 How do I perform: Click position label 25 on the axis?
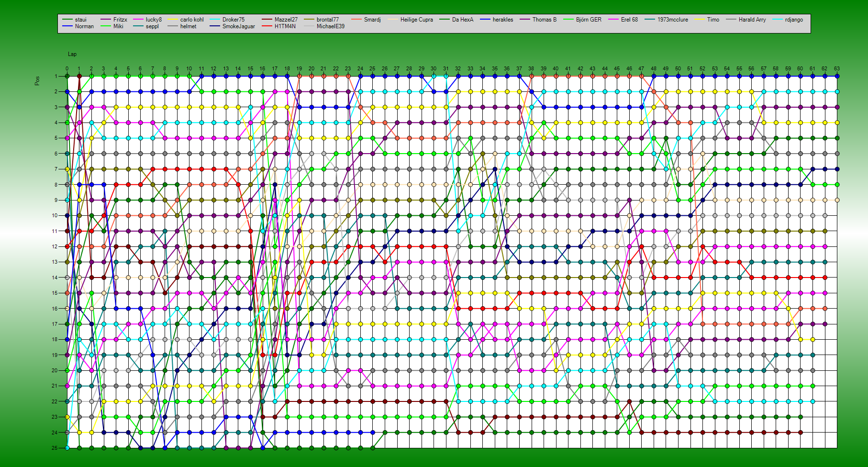tap(55, 448)
